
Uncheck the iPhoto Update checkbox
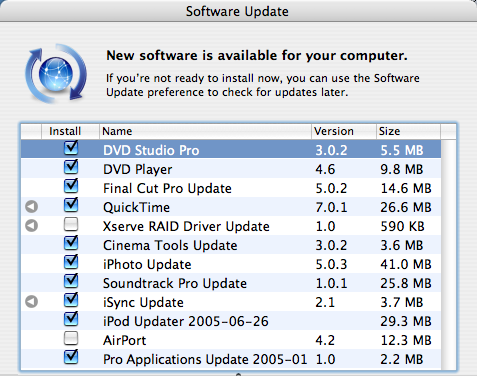coord(71,262)
